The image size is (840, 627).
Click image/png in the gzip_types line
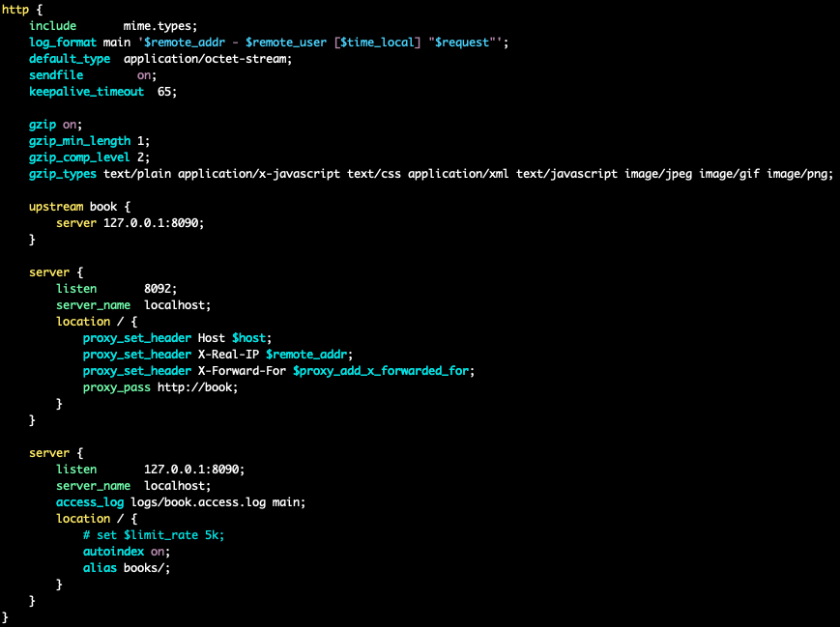(x=797, y=174)
